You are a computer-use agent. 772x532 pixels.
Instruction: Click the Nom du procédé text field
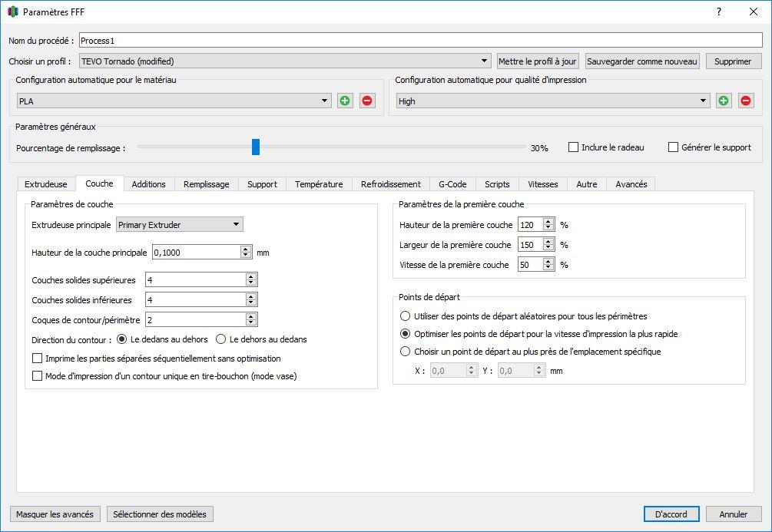coord(420,41)
